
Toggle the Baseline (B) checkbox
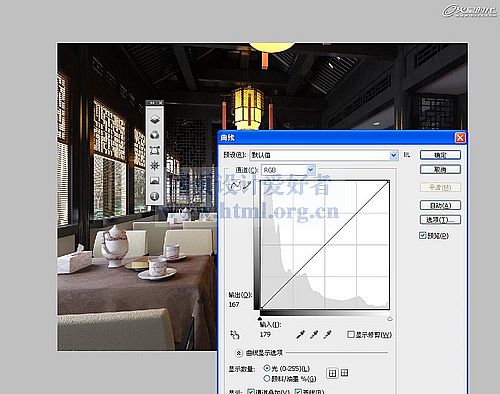coord(298,392)
